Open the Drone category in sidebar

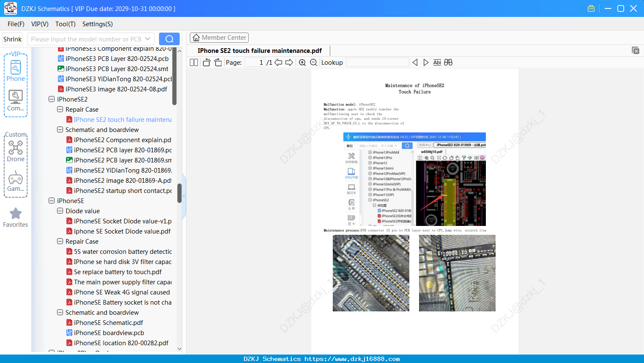[16, 151]
